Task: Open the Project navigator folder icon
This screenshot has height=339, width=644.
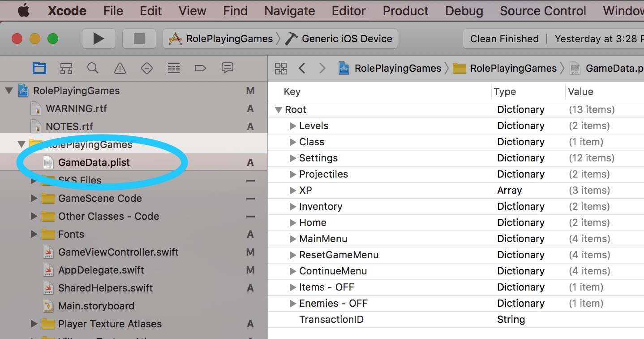Action: [39, 68]
